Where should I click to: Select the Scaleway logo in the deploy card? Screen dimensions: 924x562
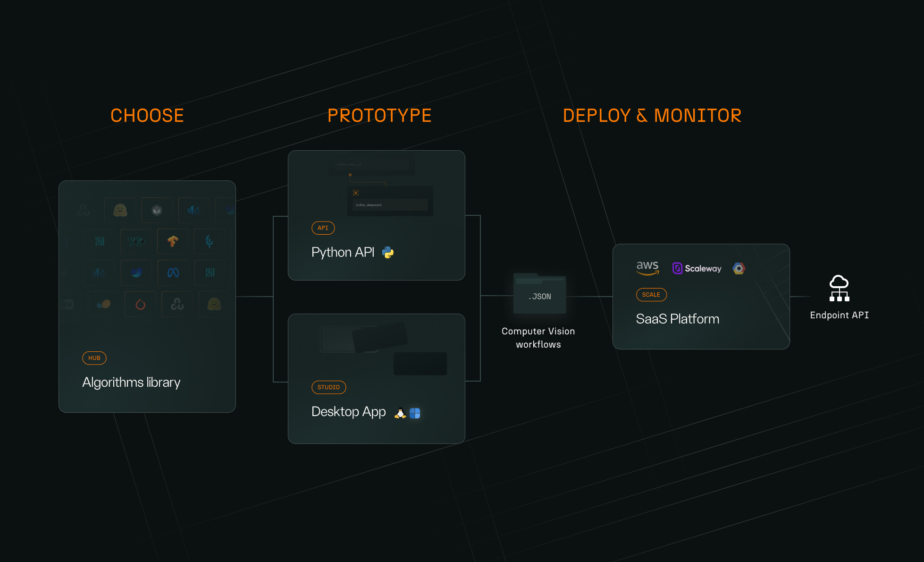tap(697, 268)
